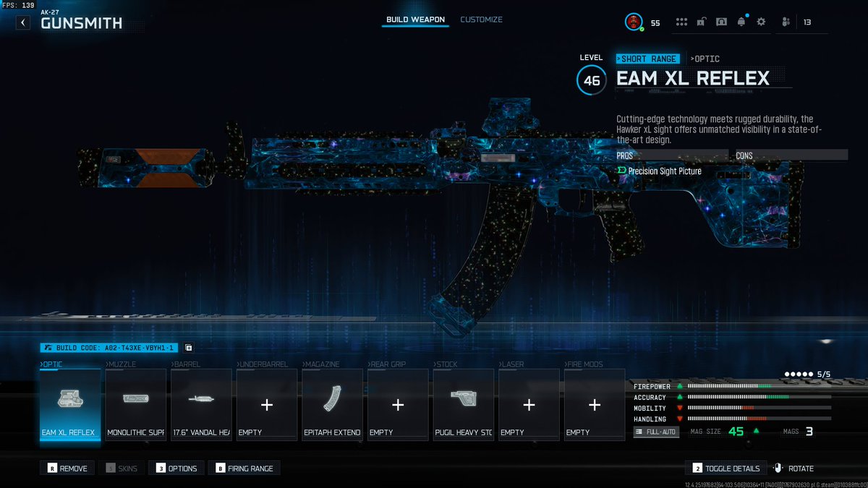Click the green firepower up arrow
Screen dimensions: 868x488
[x=679, y=386]
